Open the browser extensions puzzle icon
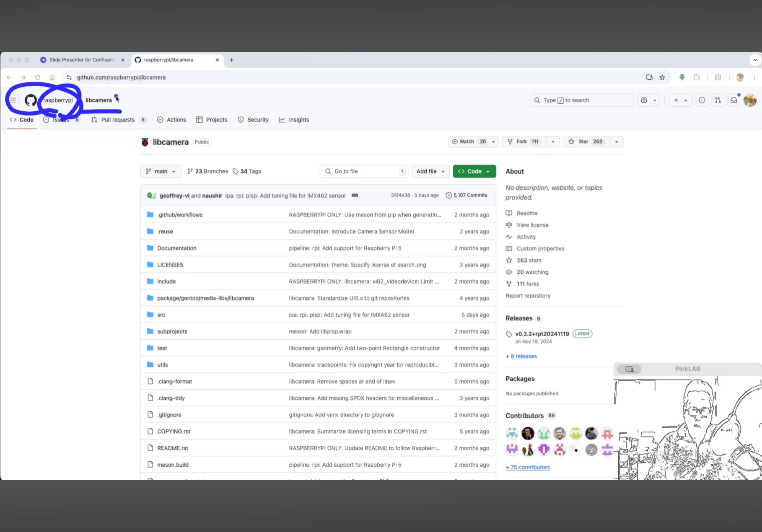This screenshot has width=762, height=532. coord(697,77)
